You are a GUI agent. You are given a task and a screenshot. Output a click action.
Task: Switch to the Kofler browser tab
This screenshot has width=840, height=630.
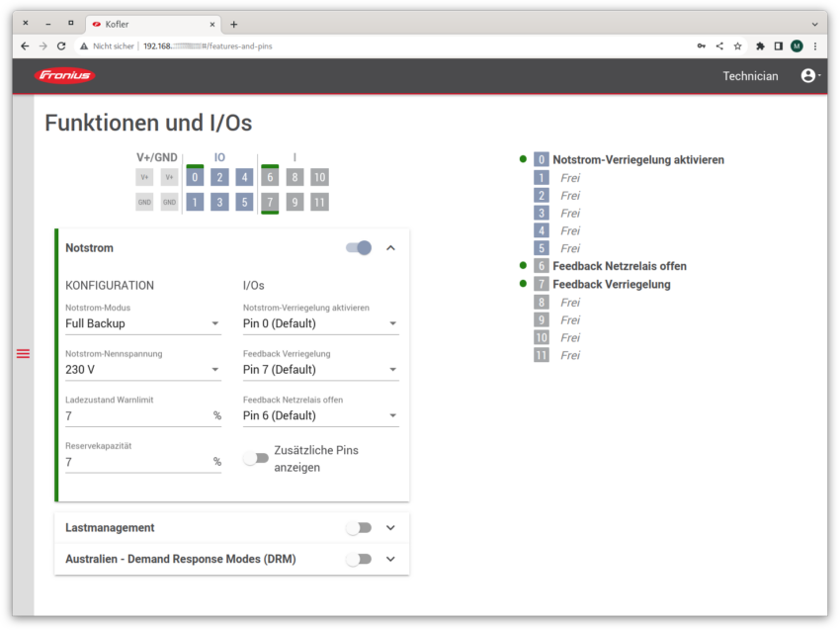point(148,23)
